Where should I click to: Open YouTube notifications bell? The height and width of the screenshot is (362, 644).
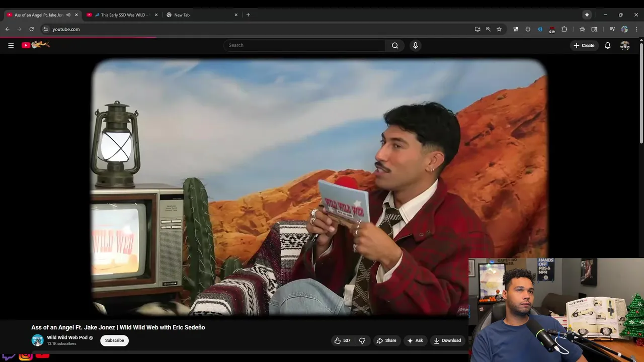click(x=608, y=45)
